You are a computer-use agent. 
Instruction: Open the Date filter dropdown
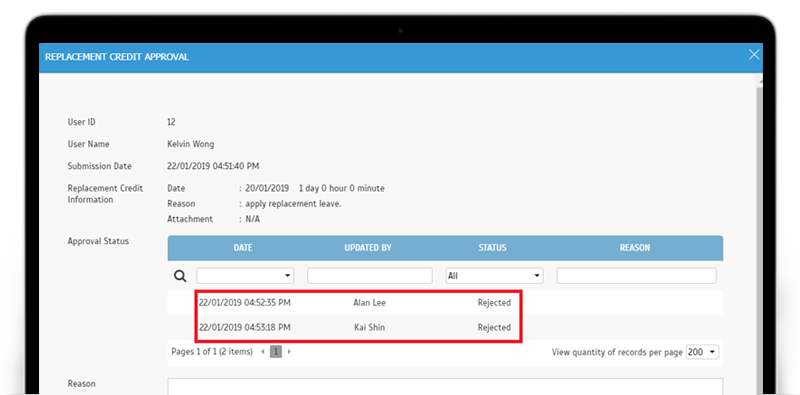245,276
